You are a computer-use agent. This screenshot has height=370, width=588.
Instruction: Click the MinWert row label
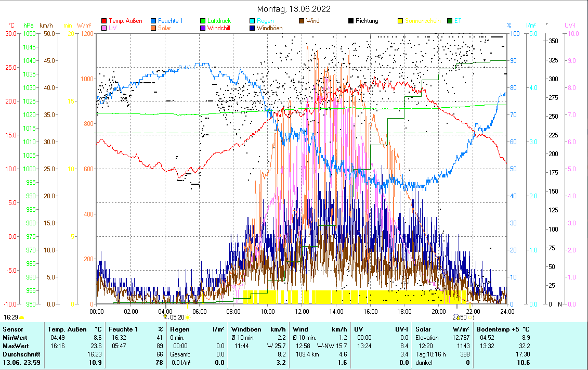point(16,338)
